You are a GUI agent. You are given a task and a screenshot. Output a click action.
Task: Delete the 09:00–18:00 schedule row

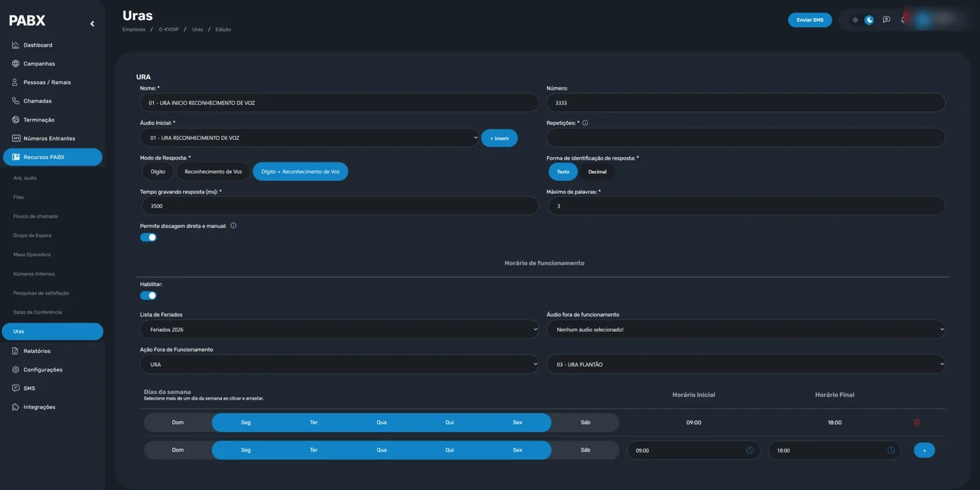917,423
